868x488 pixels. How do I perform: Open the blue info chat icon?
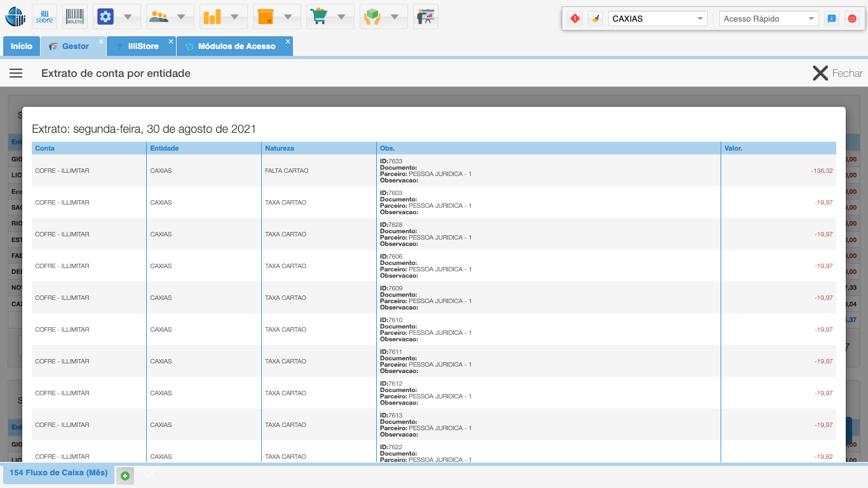[x=831, y=18]
